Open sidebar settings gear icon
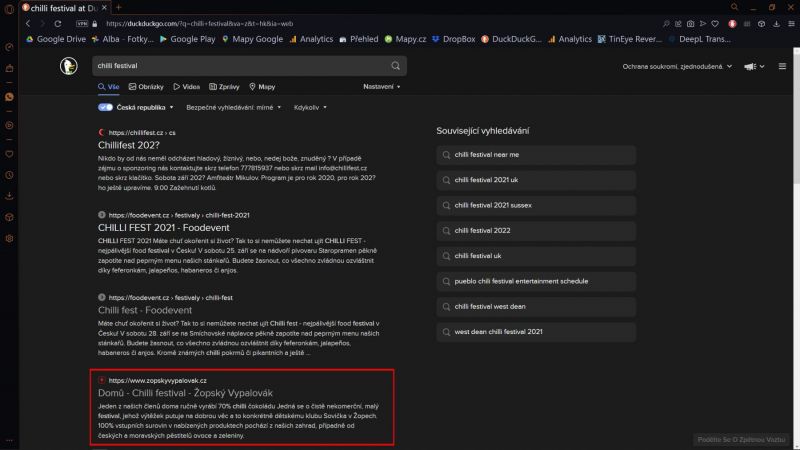 9,238
